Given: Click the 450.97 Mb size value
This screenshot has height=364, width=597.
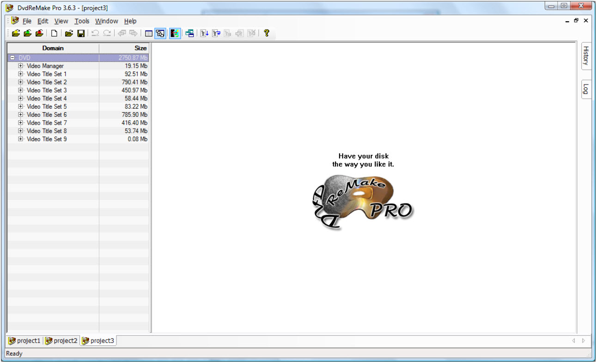Looking at the screenshot, I should [x=134, y=90].
